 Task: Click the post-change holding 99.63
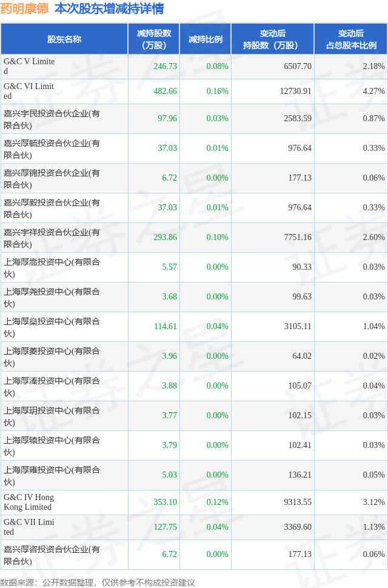pos(302,296)
